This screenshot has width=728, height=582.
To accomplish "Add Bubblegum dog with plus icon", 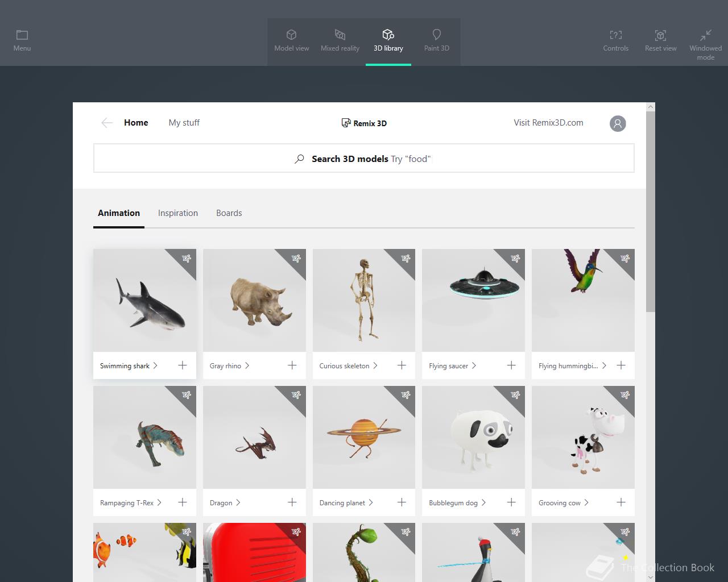I will 511,502.
